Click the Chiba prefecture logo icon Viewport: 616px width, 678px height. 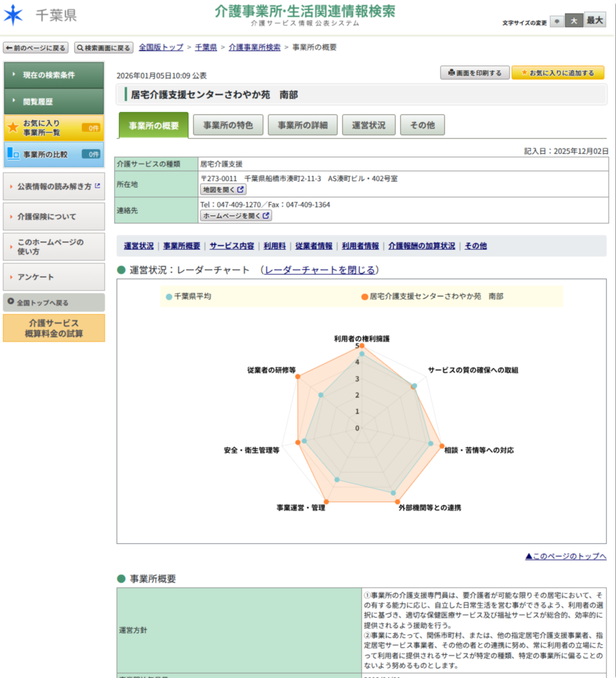click(14, 15)
